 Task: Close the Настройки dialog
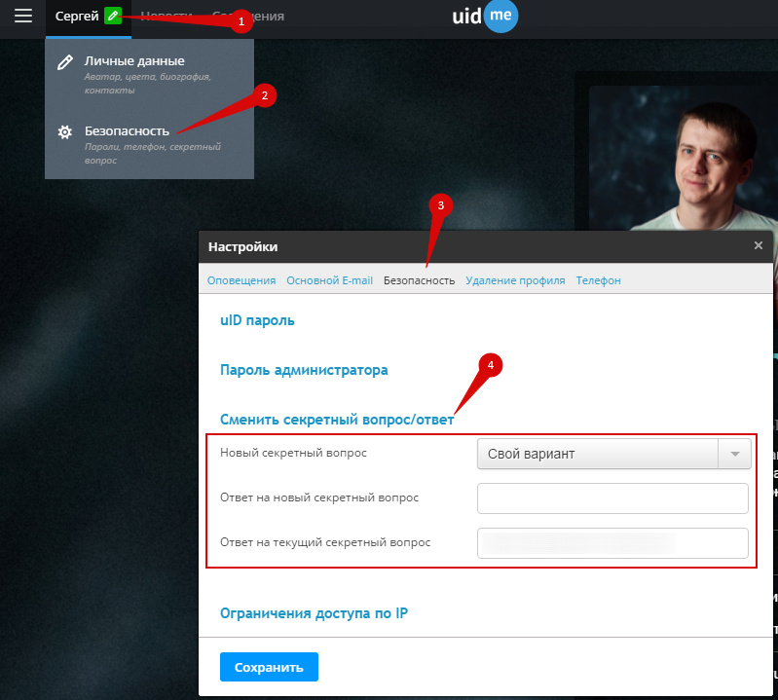click(759, 246)
